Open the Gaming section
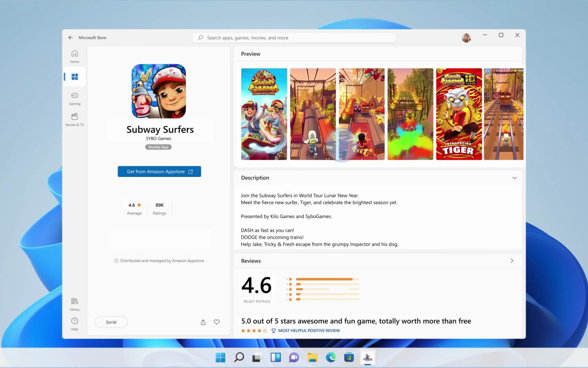 pyautogui.click(x=75, y=98)
